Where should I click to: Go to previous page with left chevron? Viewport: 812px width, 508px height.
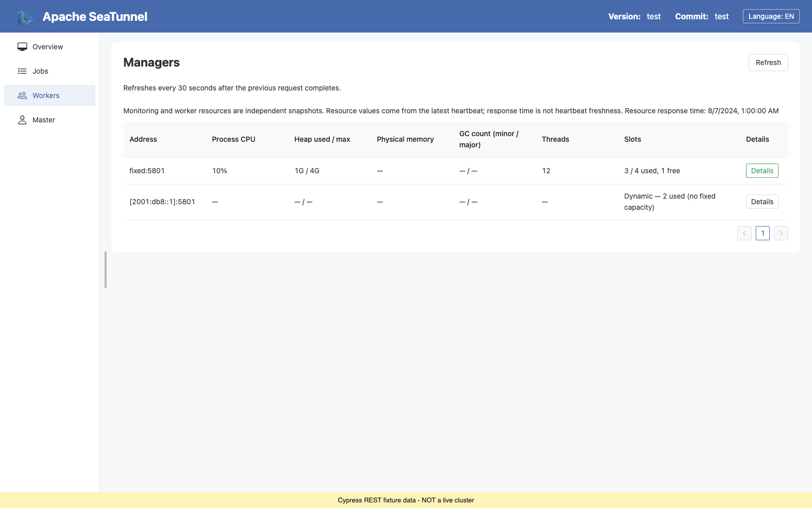point(745,233)
